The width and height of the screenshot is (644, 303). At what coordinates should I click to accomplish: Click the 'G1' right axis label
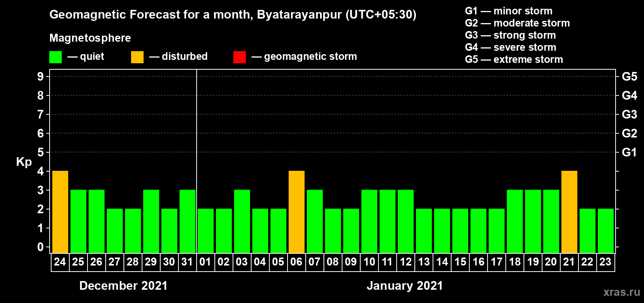(x=630, y=152)
